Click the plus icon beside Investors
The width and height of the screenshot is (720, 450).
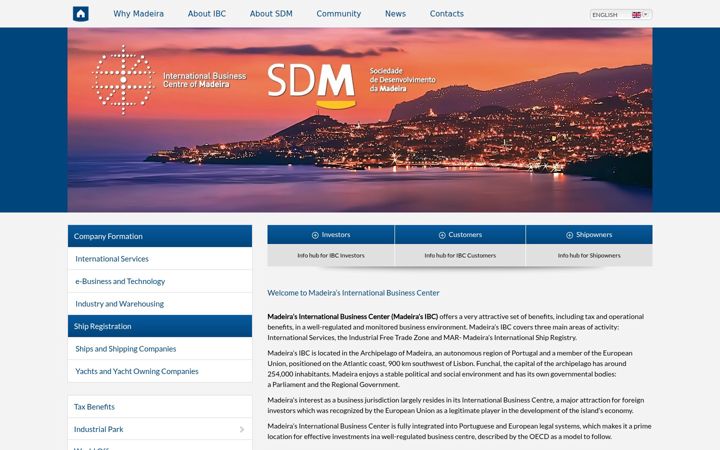tap(315, 235)
